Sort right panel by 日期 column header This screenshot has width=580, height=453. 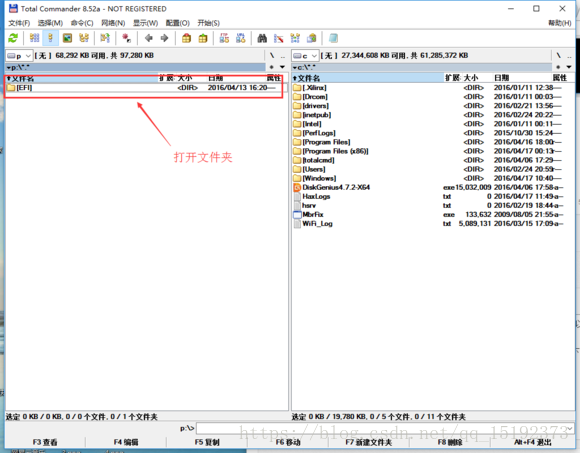(x=522, y=78)
